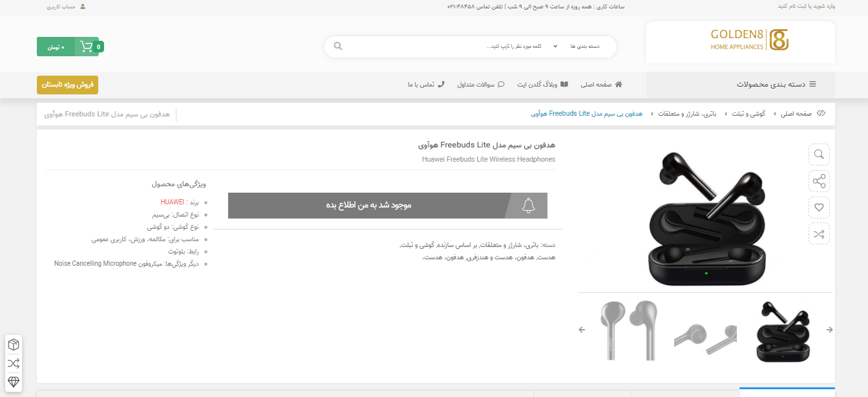The height and width of the screenshot is (397, 868).
Task: Click the فروش ویژه تابستان special sale button
Action: (67, 85)
